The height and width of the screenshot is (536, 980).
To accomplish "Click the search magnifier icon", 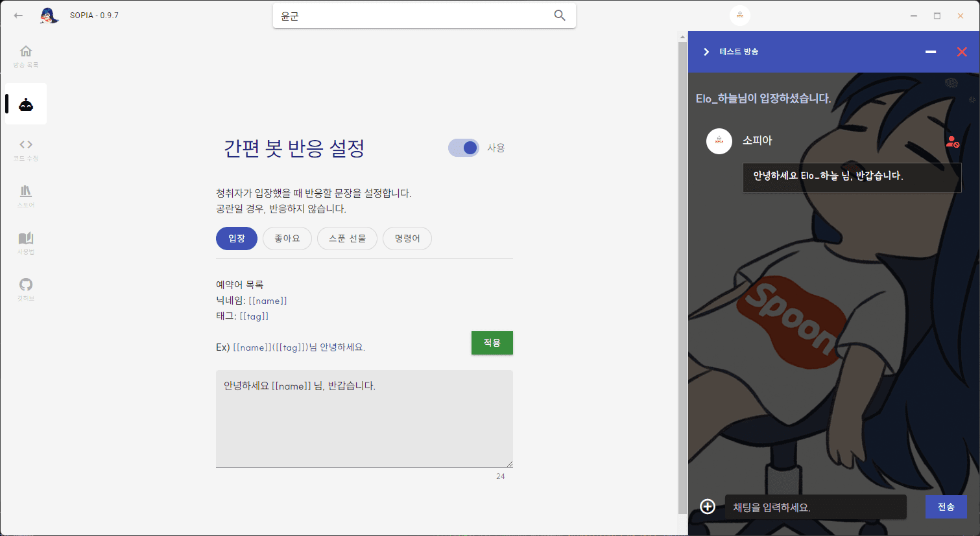I will (560, 16).
